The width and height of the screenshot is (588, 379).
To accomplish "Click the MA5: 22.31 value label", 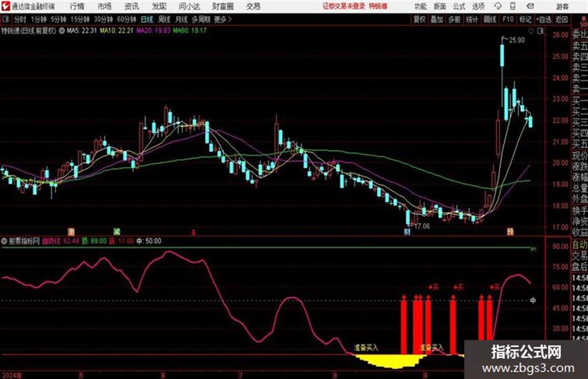I will pos(82,30).
